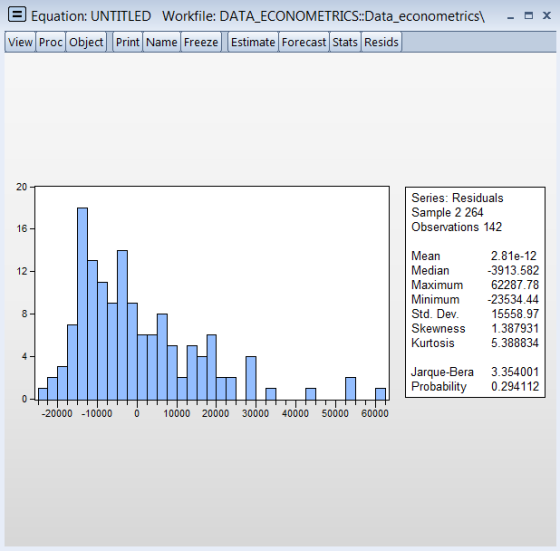Click the title text 'Equation: UNTITLED'
Viewport: 560px width, 551px height.
tap(91, 16)
